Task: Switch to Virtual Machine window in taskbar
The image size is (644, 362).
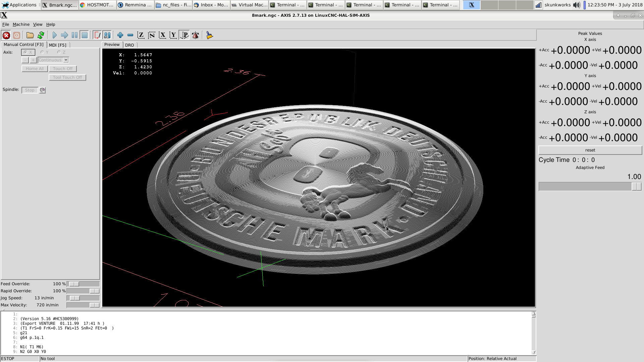Action: click(x=250, y=5)
